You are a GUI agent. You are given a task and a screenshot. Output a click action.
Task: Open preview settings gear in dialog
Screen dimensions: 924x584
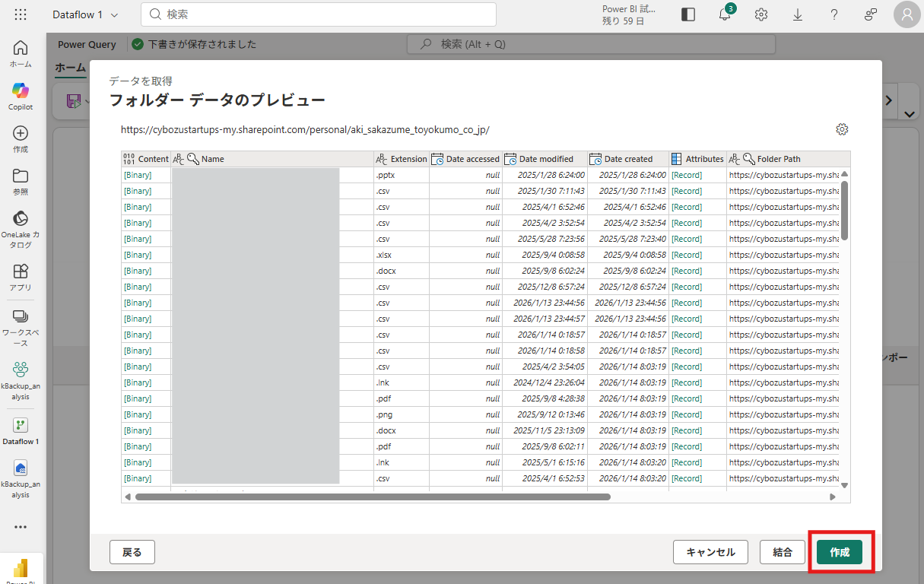coord(842,129)
